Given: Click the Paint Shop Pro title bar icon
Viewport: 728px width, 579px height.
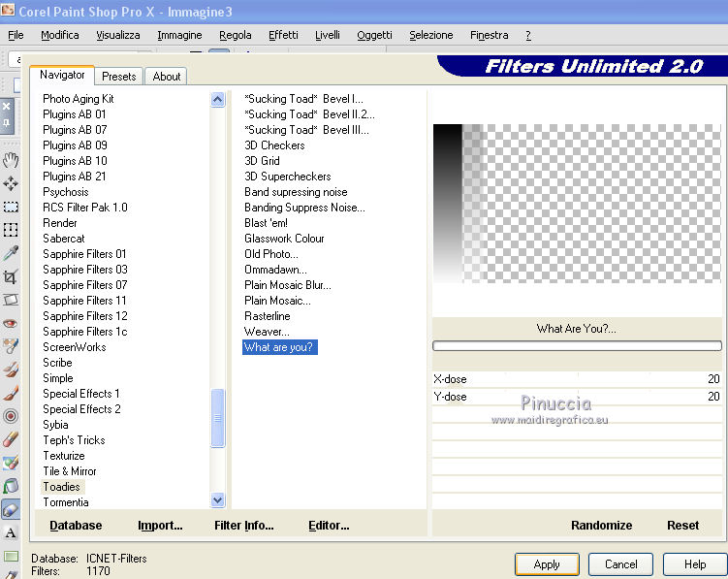Looking at the screenshot, I should tap(8, 10).
